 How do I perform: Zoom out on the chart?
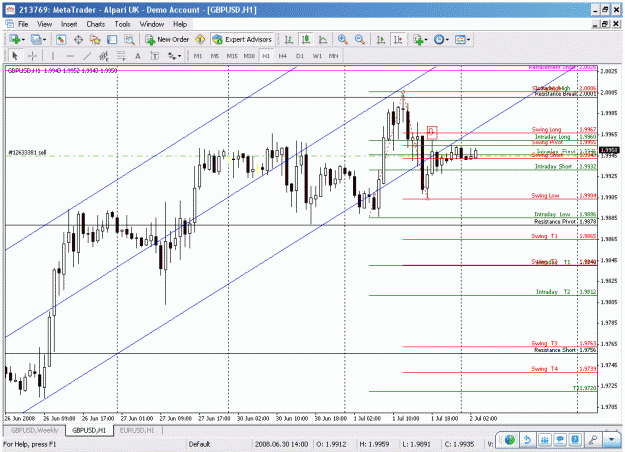[360, 39]
